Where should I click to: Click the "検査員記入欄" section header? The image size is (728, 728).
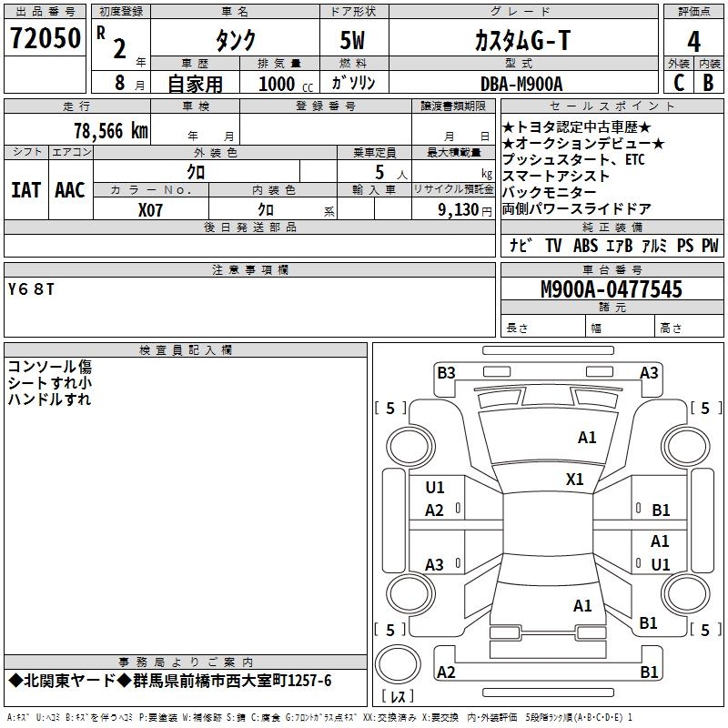186,350
